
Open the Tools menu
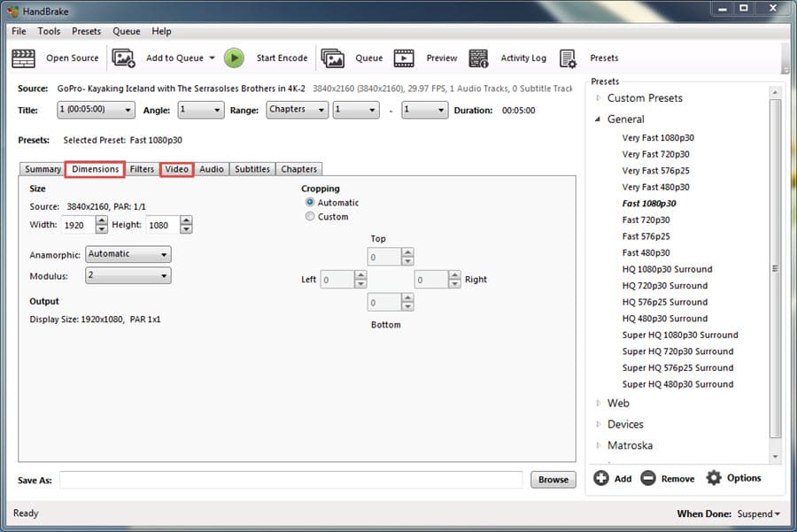tap(49, 31)
